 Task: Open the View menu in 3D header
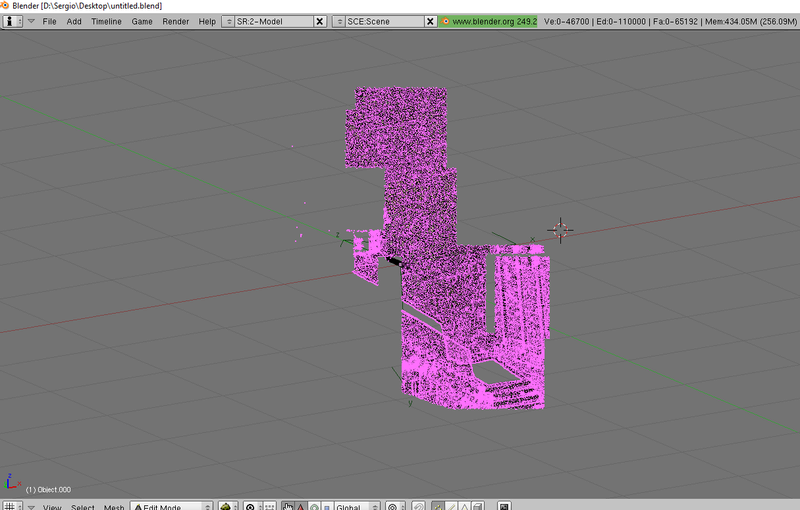point(52,507)
